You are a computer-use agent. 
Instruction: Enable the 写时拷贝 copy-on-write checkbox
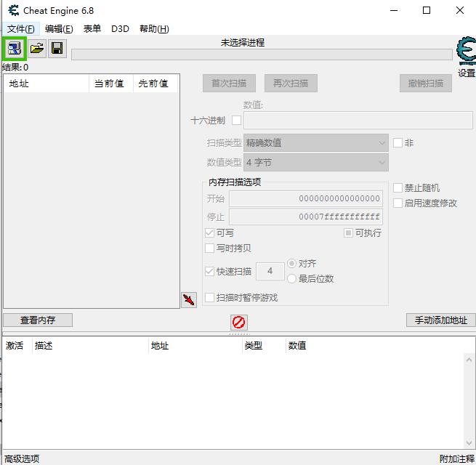pos(209,248)
